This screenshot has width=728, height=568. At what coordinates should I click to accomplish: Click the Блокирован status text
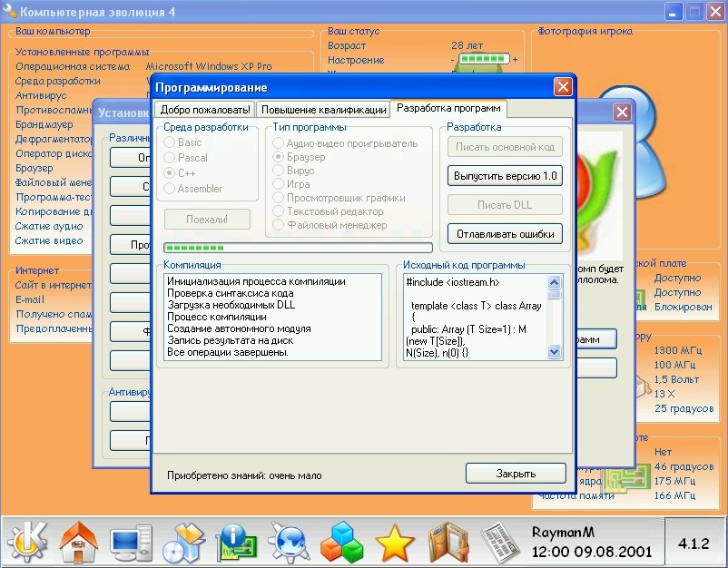tap(683, 307)
